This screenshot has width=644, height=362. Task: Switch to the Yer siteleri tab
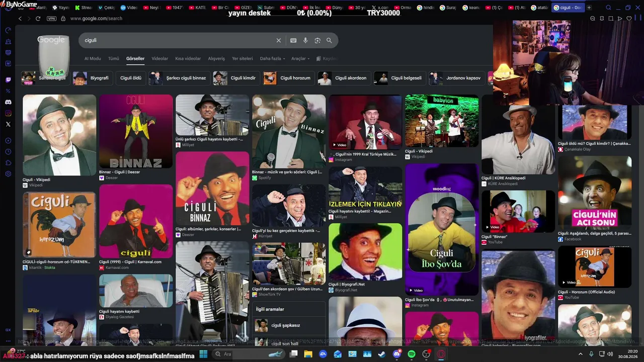pyautogui.click(x=243, y=59)
